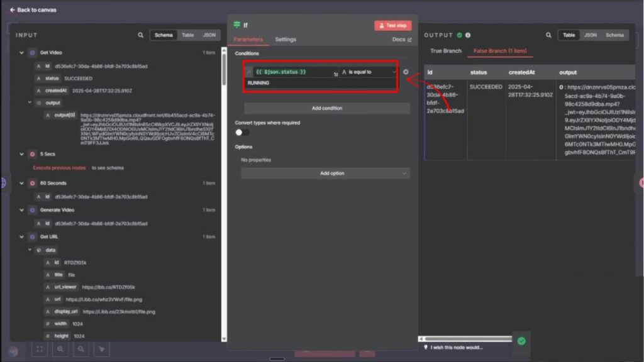
Task: Click the Get URL node icon
Action: pos(32,237)
